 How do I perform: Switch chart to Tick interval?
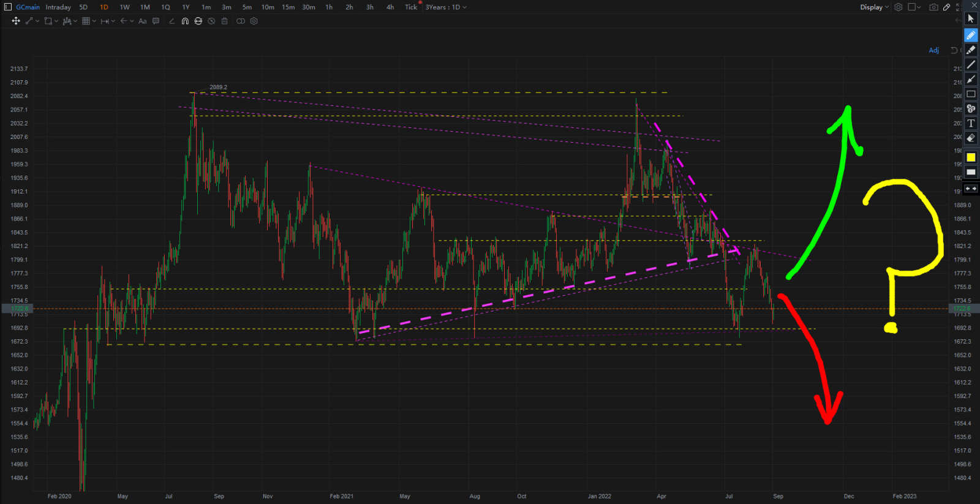click(411, 7)
